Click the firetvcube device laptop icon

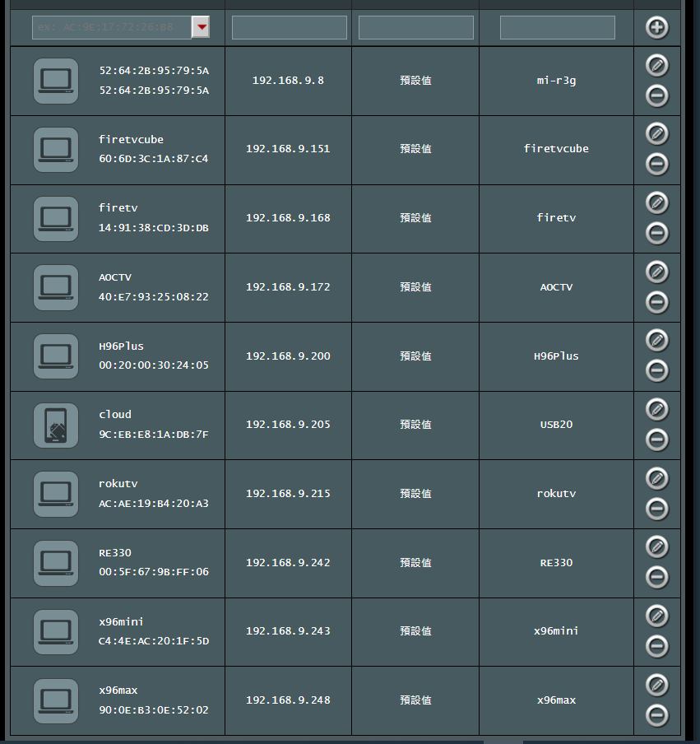pos(56,149)
